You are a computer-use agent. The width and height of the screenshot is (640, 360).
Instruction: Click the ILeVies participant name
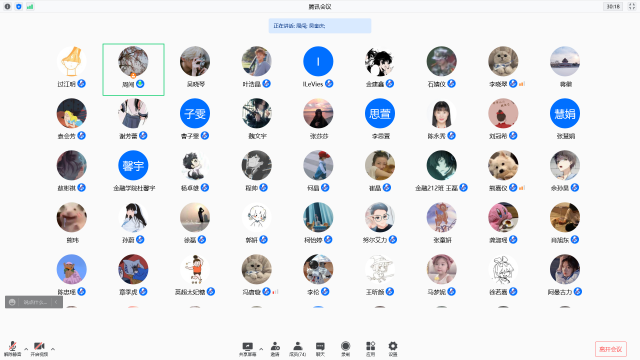point(313,84)
